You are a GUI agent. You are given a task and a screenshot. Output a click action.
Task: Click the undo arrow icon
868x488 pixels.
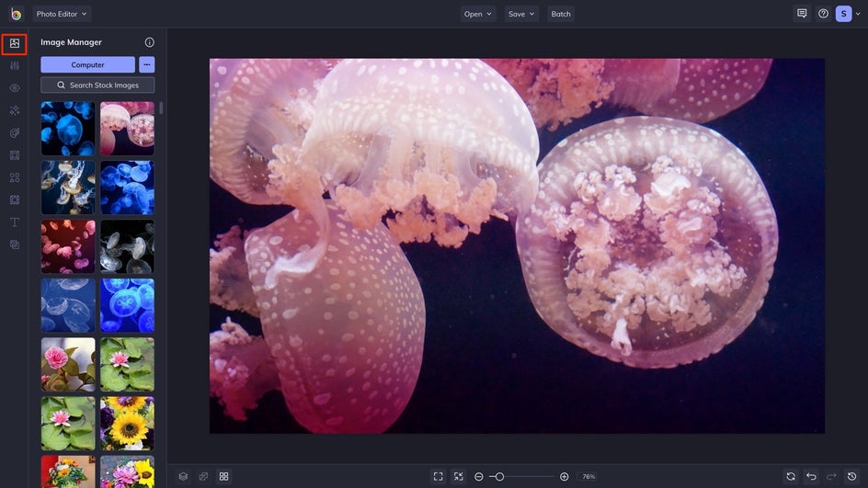pos(811,476)
